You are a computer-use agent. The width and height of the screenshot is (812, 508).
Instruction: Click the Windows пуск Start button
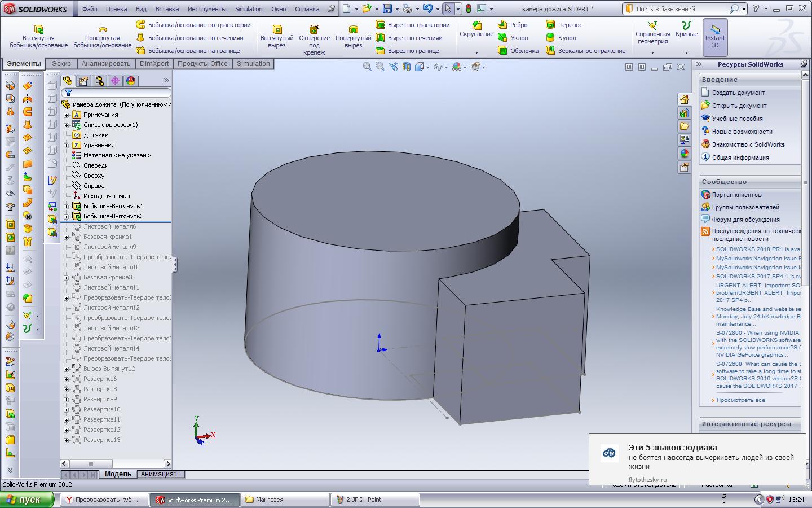tap(27, 500)
